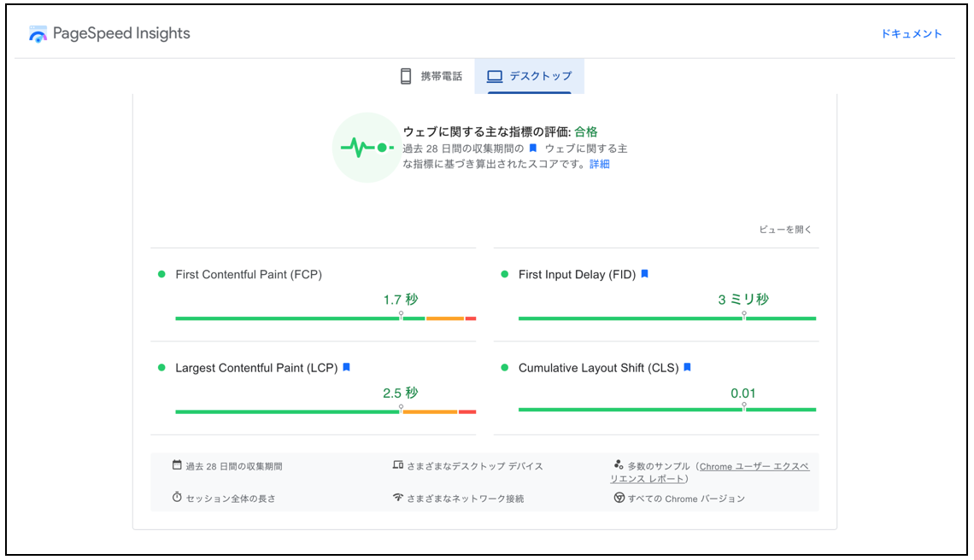This screenshot has width=974, height=560.
Task: Click the bookmark icon beside Cumulative Layout Shift
Action: pyautogui.click(x=688, y=368)
